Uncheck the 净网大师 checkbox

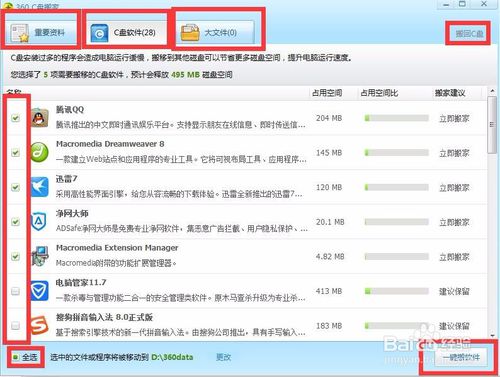coord(15,222)
